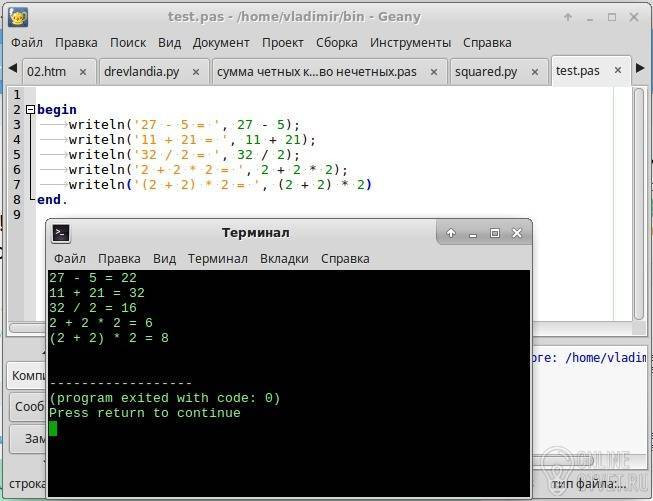
Task: Select the Сообщения message panel tab
Action: 29,407
